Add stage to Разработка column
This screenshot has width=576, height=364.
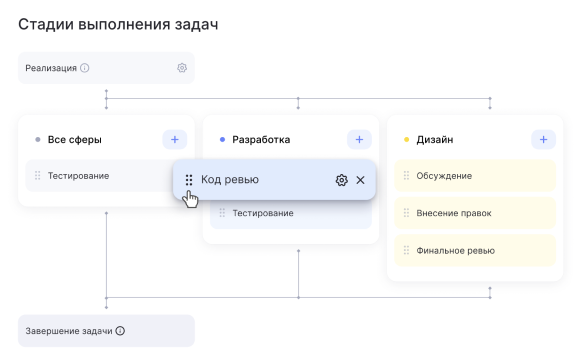[359, 140]
